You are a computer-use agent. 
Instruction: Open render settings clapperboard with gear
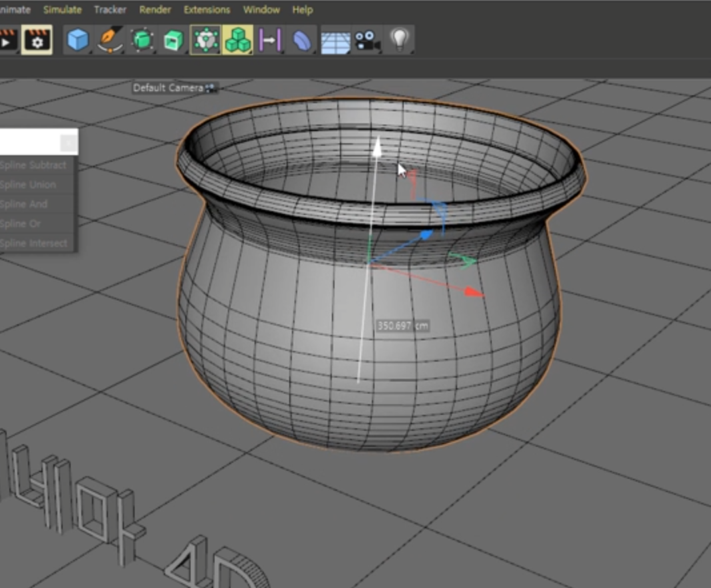click(37, 41)
